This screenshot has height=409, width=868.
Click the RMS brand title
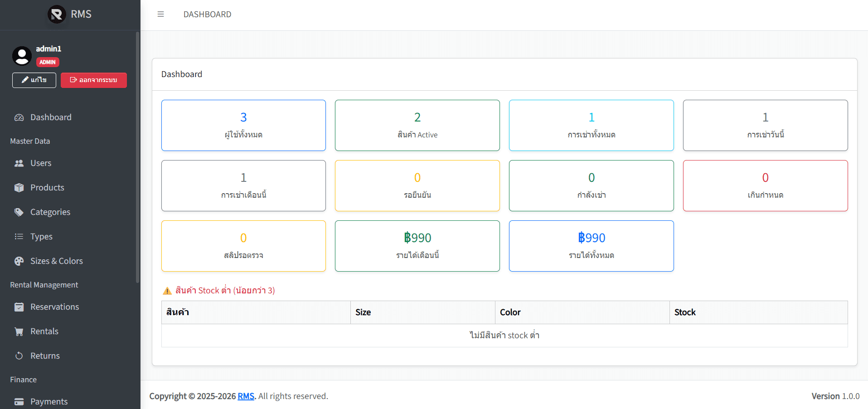[x=81, y=14]
